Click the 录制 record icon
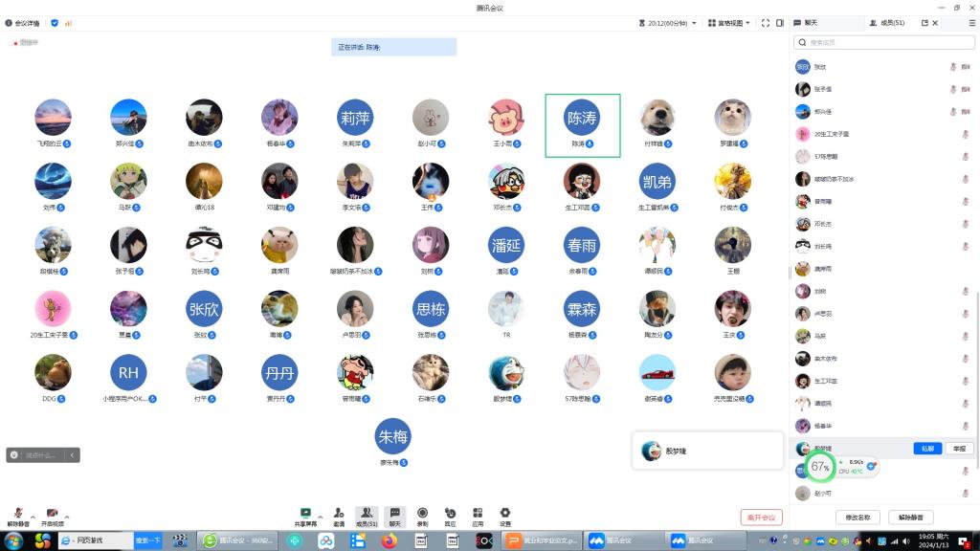This screenshot has height=551, width=980. tap(422, 514)
